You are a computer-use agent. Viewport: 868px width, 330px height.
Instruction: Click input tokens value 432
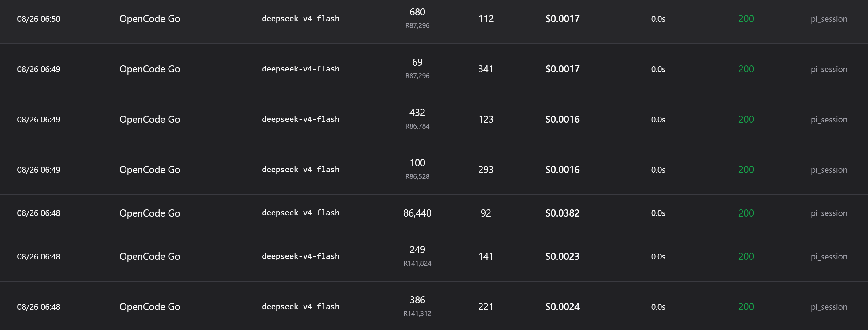pos(417,112)
